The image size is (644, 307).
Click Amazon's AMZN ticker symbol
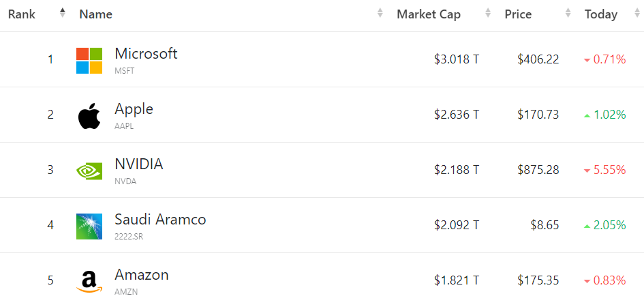(x=126, y=291)
